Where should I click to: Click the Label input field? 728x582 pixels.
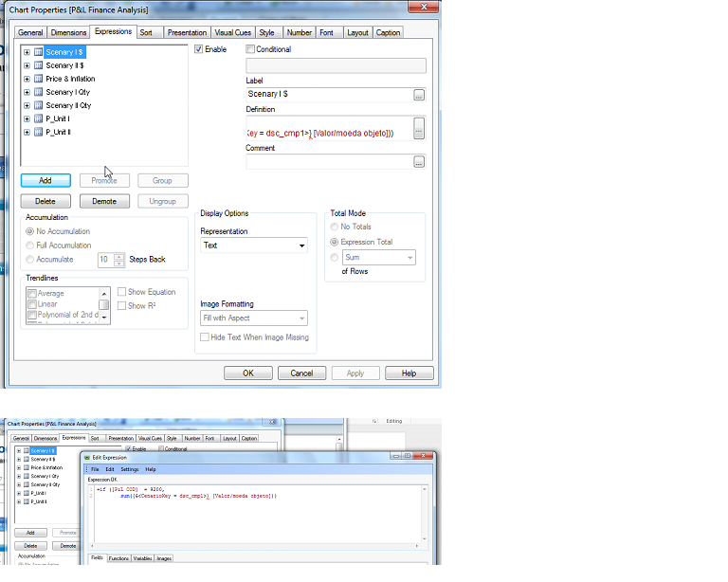pos(330,94)
